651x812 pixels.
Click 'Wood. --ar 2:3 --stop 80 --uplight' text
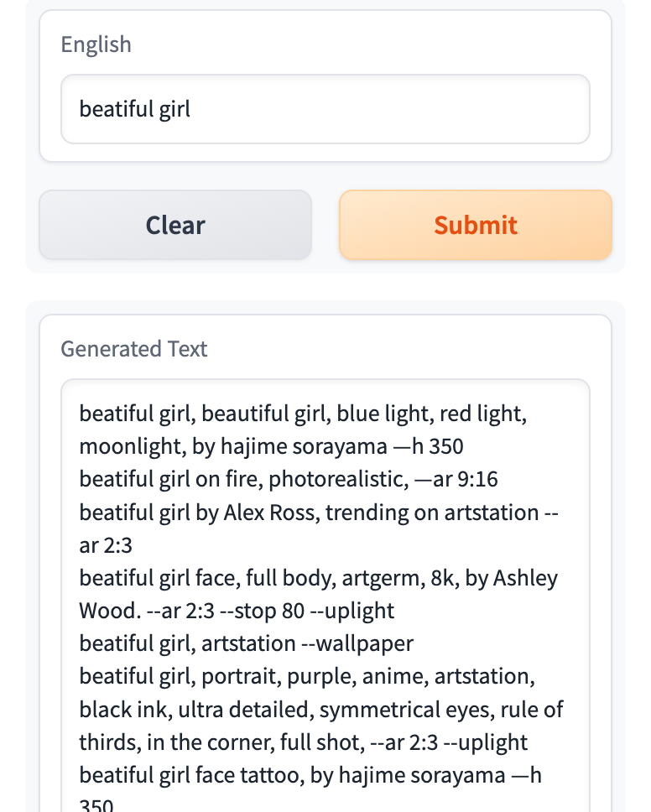(237, 611)
